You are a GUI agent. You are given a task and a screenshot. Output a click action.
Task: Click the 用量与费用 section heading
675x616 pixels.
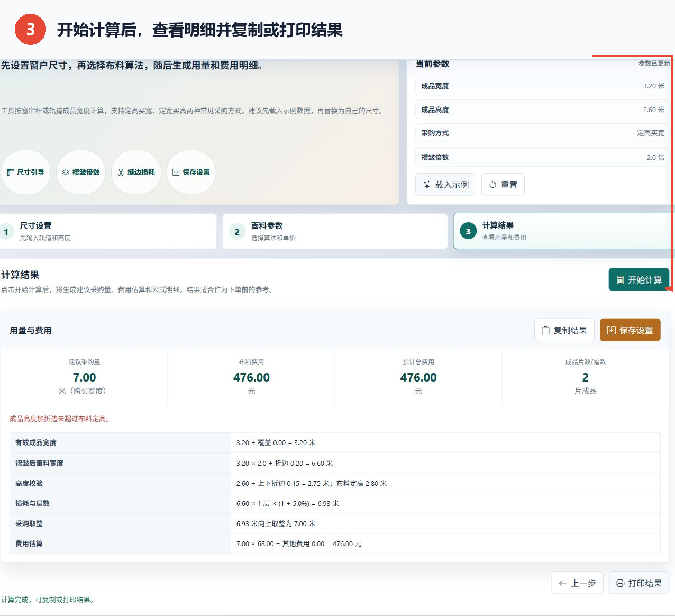[x=31, y=330]
